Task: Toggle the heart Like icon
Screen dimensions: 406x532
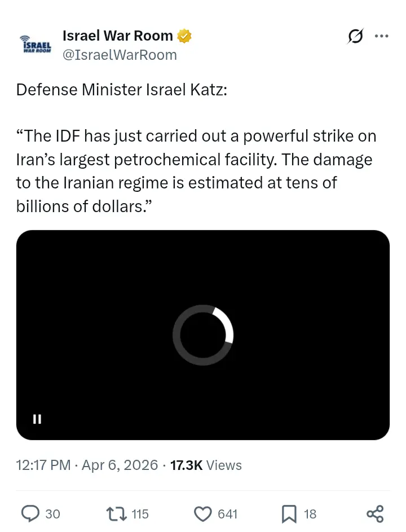Action: 202,513
